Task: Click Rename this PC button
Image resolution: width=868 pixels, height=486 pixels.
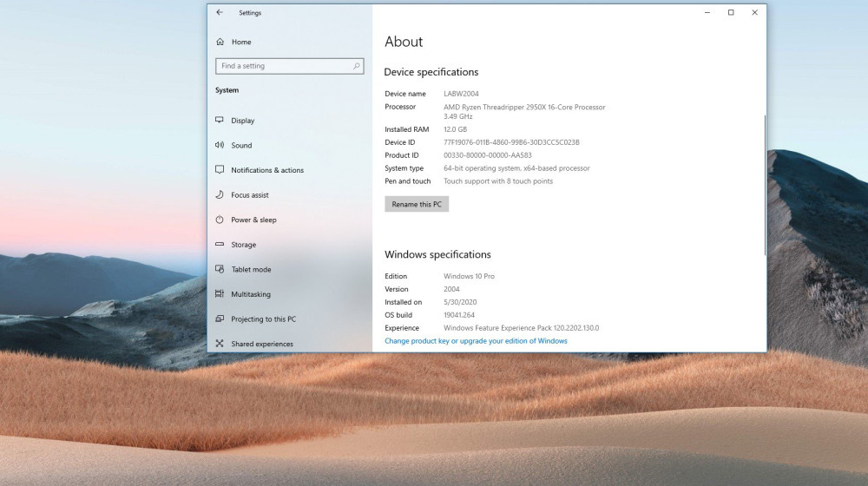Action: [x=417, y=204]
